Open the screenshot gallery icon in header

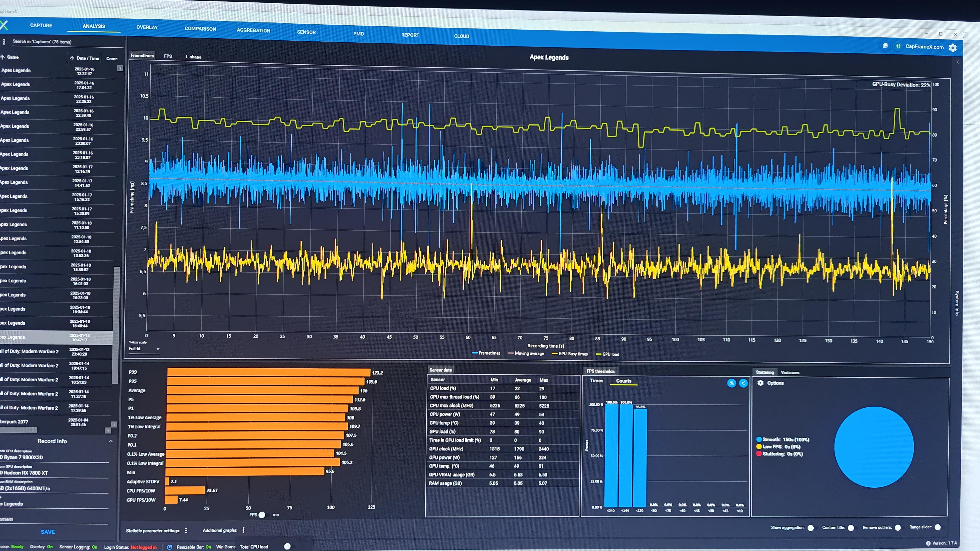(x=885, y=46)
